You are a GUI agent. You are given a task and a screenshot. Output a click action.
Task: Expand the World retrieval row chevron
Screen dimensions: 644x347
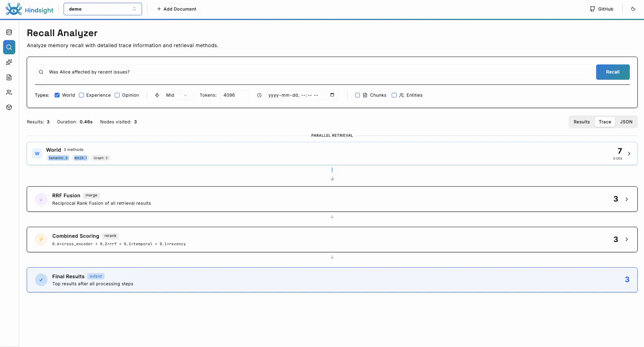point(629,154)
